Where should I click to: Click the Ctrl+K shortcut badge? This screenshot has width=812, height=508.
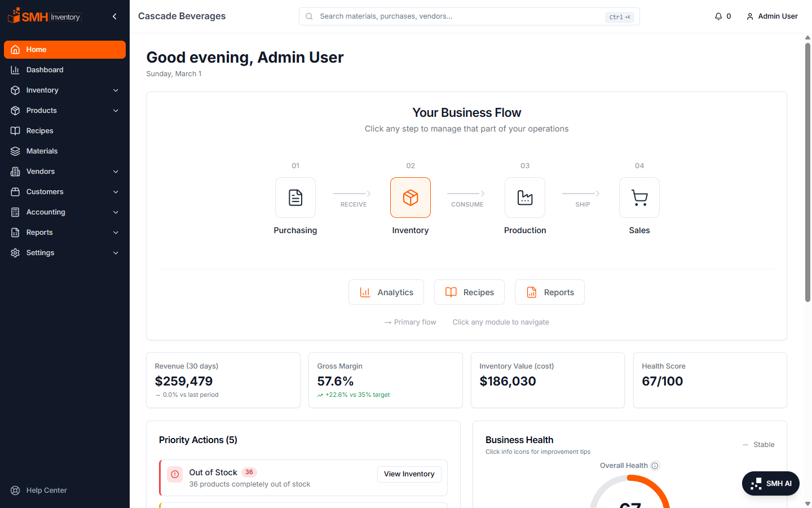pyautogui.click(x=620, y=17)
